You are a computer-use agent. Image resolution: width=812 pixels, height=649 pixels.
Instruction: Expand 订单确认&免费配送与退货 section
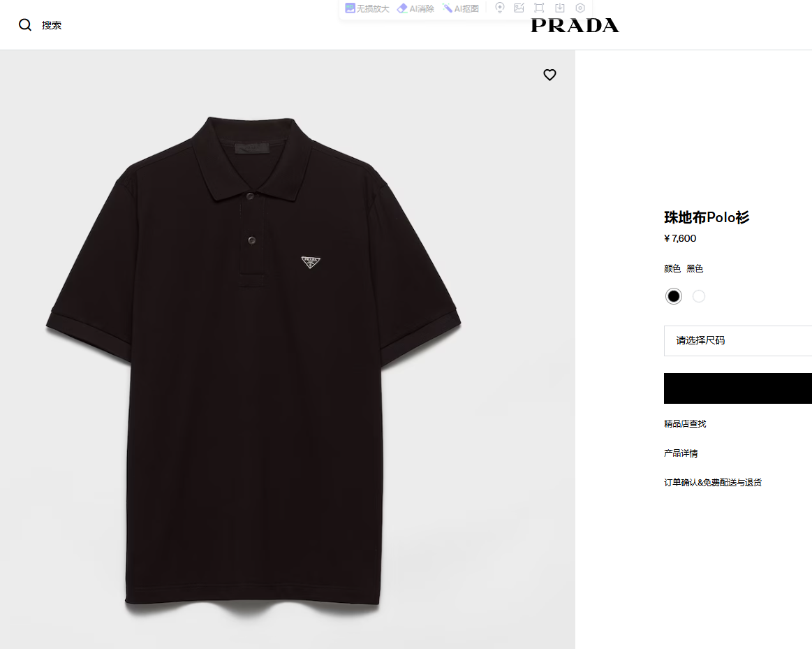click(x=713, y=482)
